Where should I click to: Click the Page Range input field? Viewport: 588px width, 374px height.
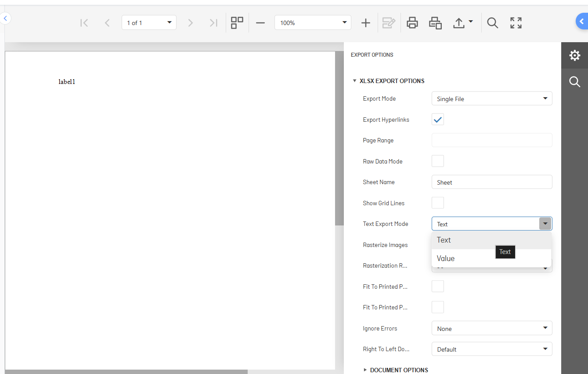[x=492, y=140]
